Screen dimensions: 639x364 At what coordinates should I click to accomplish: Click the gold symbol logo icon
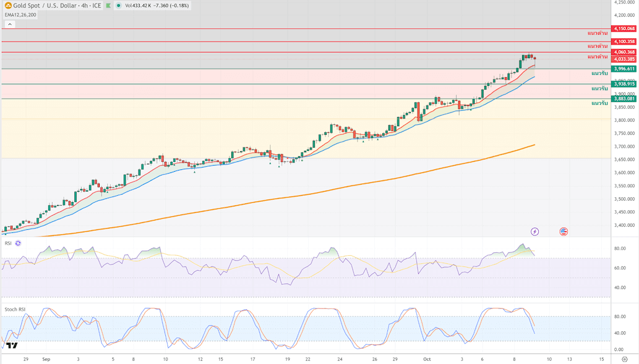click(8, 6)
